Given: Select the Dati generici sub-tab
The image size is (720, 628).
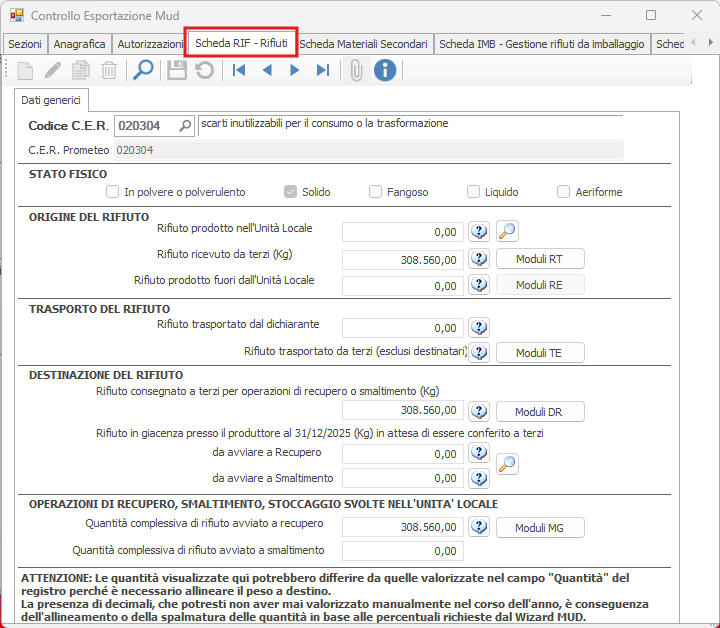Looking at the screenshot, I should 51,100.
